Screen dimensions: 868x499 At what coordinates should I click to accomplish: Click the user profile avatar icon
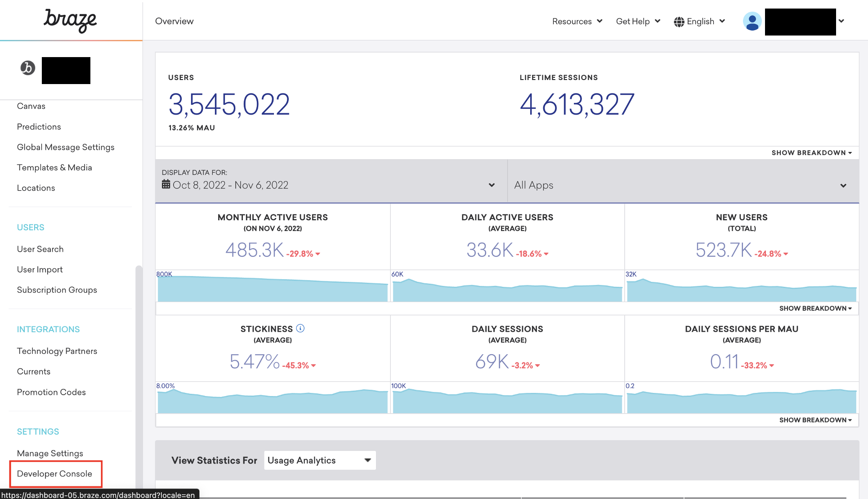click(x=752, y=21)
